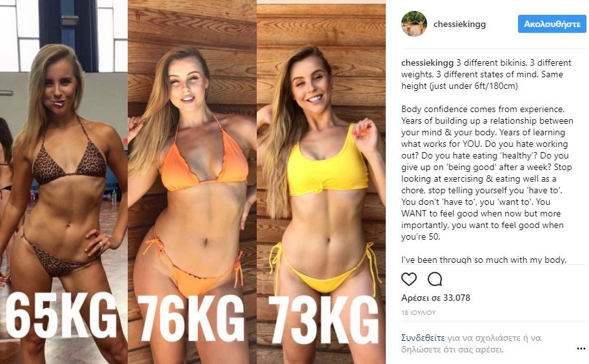Open comments via the speech bubble icon

point(435,279)
